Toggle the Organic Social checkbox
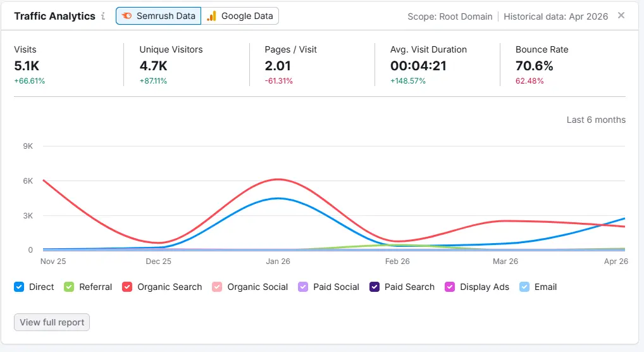 pos(217,287)
